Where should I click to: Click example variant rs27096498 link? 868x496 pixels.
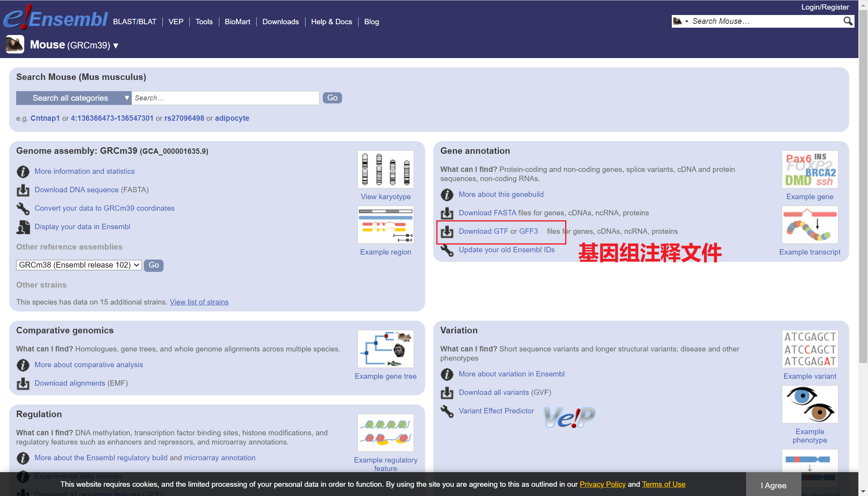point(184,118)
